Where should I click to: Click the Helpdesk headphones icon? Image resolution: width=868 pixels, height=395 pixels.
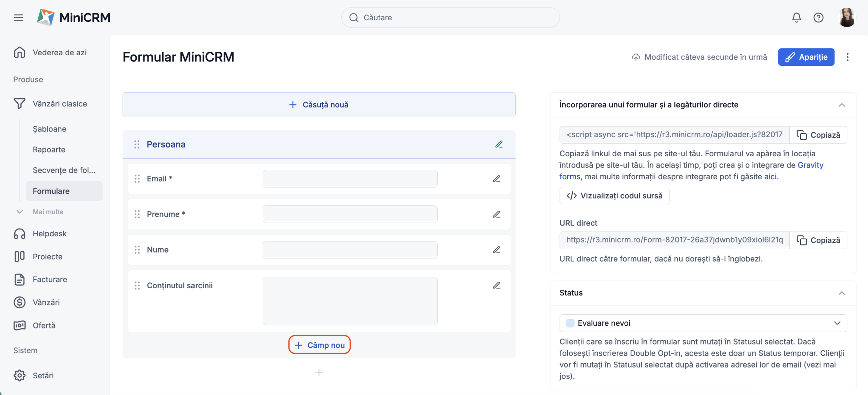(x=20, y=234)
